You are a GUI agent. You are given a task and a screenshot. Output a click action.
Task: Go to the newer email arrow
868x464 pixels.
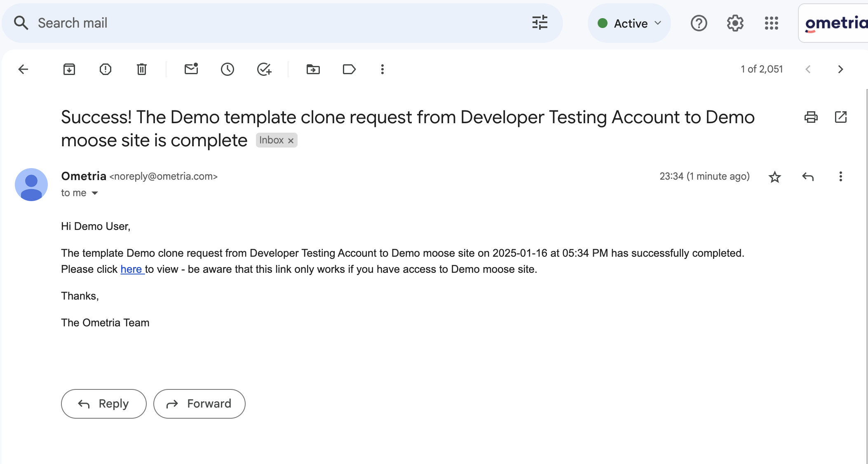[808, 69]
